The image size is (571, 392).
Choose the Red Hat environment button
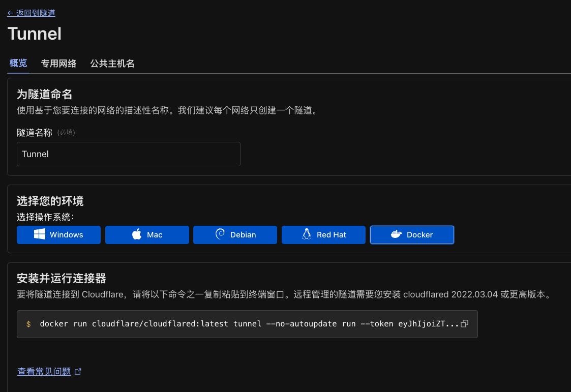(323, 235)
